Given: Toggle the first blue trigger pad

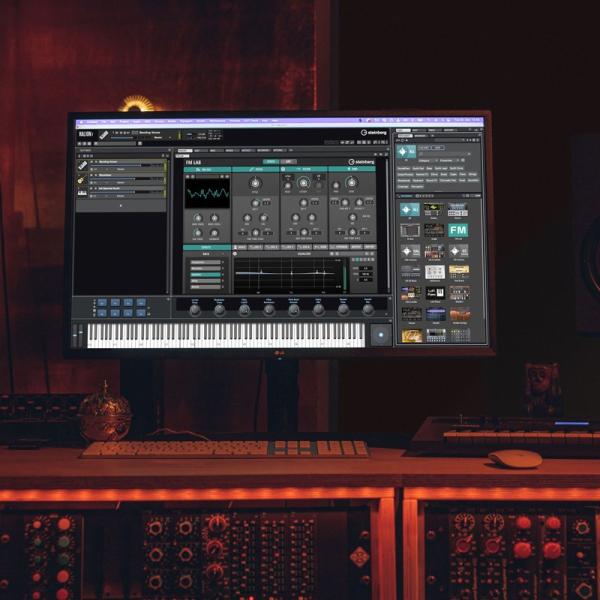Looking at the screenshot, I should pos(101,302).
